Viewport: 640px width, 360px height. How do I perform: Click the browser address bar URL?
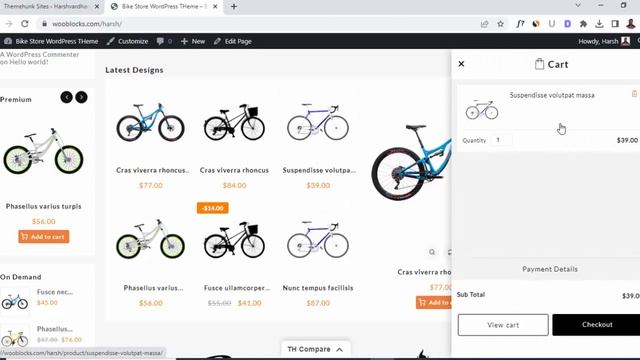pos(87,24)
